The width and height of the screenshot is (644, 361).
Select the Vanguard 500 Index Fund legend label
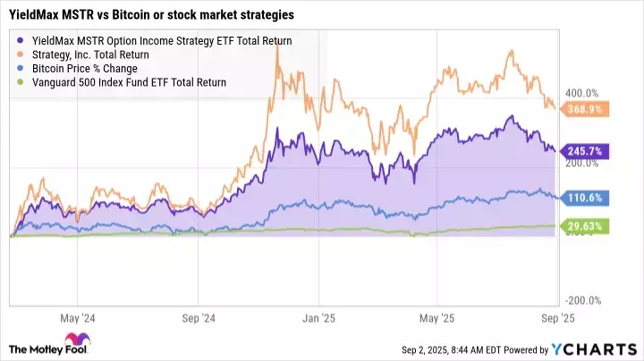tap(128, 82)
